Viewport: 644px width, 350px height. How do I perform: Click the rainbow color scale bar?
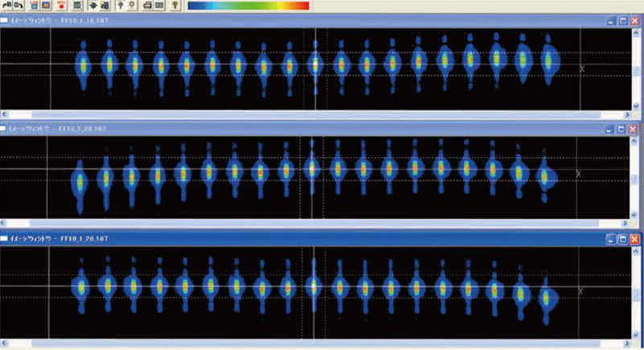(x=248, y=6)
